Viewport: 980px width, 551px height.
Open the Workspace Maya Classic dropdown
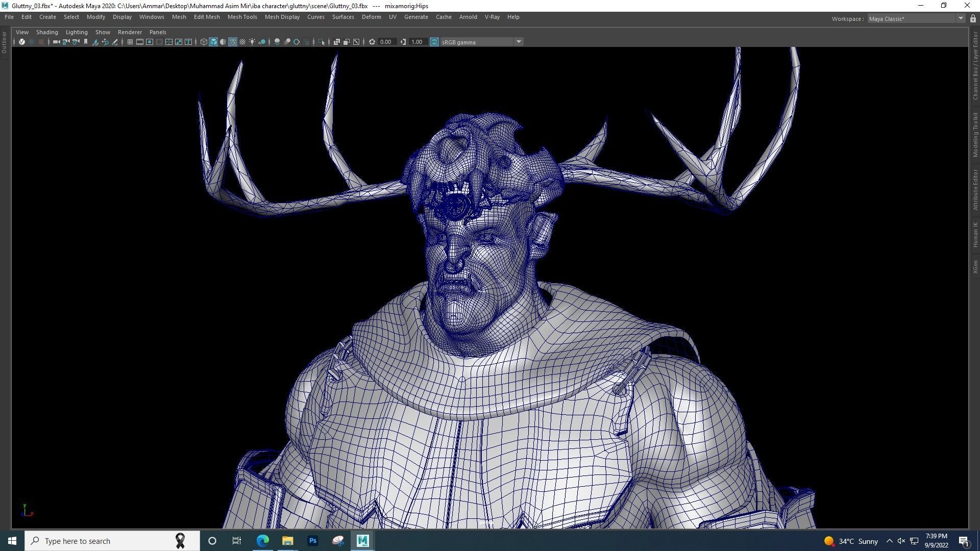[x=916, y=18]
